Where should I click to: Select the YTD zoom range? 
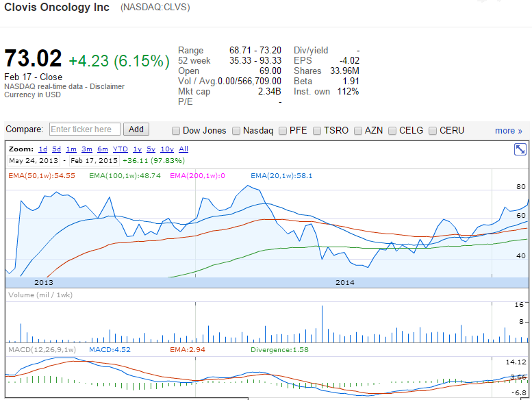pos(120,149)
